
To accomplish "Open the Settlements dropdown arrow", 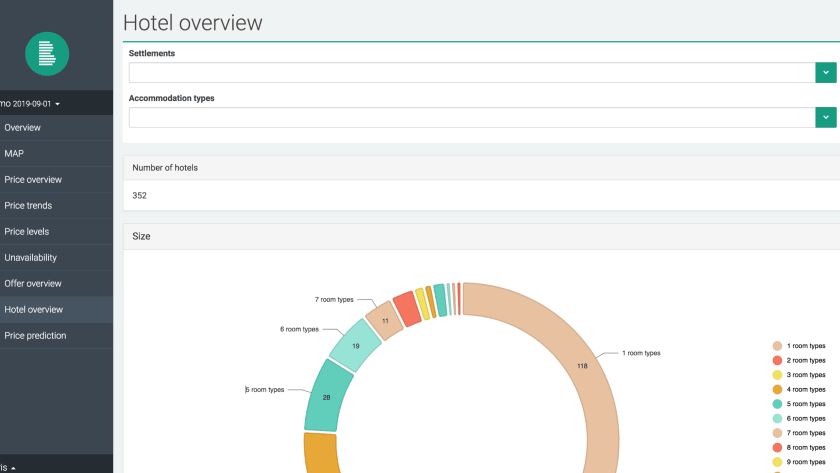I will (x=826, y=72).
